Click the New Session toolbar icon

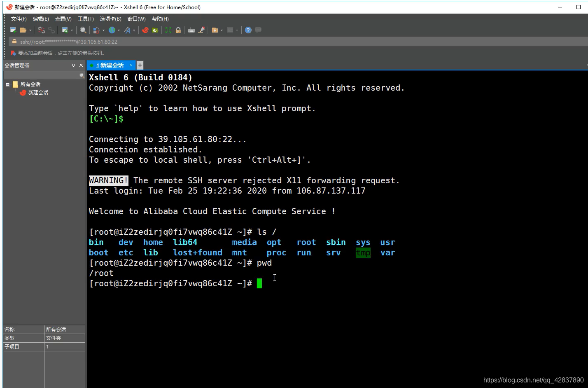click(x=13, y=30)
